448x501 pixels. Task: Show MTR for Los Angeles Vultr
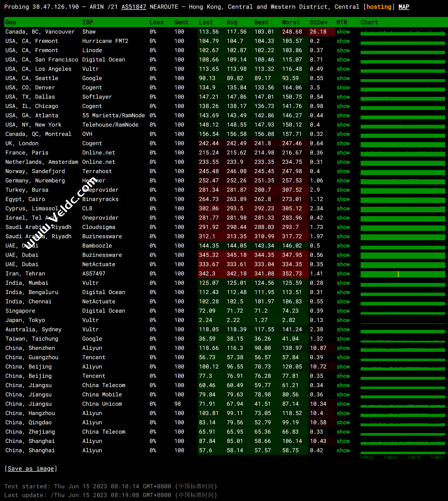click(x=343, y=69)
